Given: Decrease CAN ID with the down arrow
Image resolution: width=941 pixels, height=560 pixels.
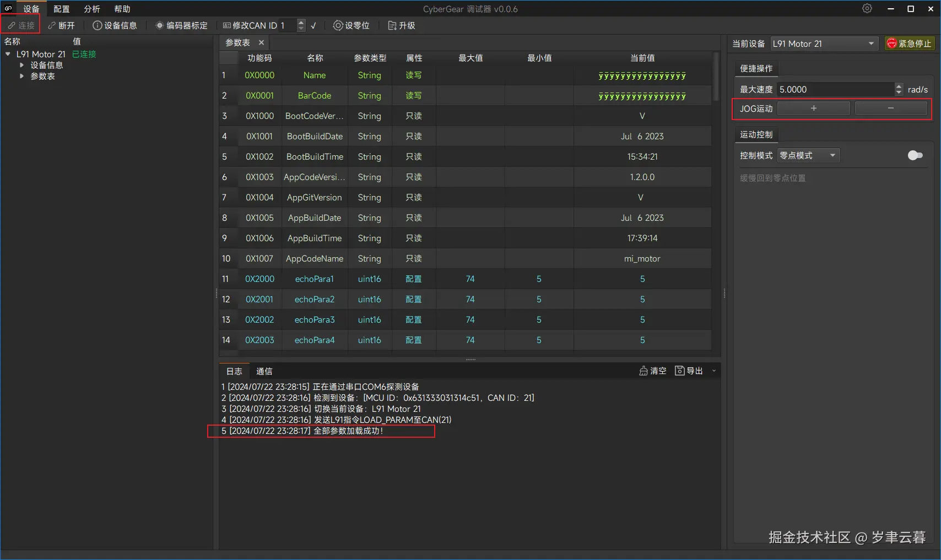Looking at the screenshot, I should tap(301, 29).
